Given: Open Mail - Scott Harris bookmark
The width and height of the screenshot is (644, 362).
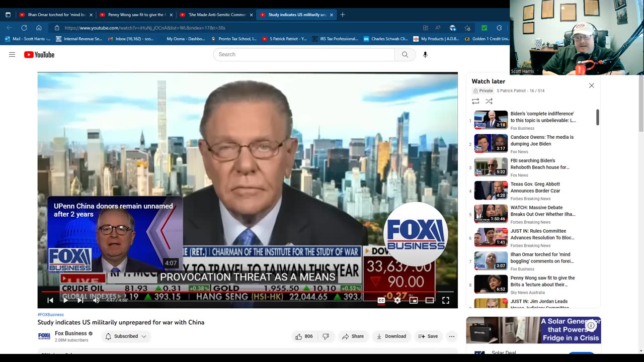Looking at the screenshot, I should (x=28, y=39).
